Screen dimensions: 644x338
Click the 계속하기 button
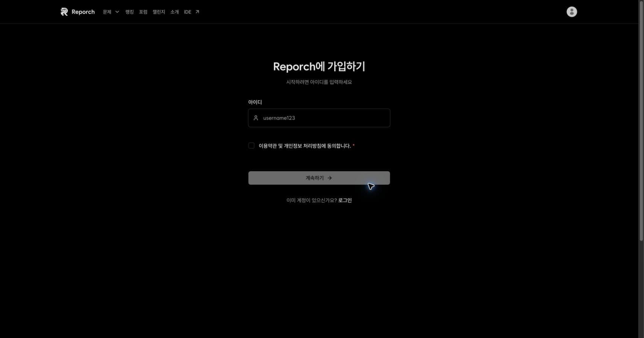click(319, 178)
